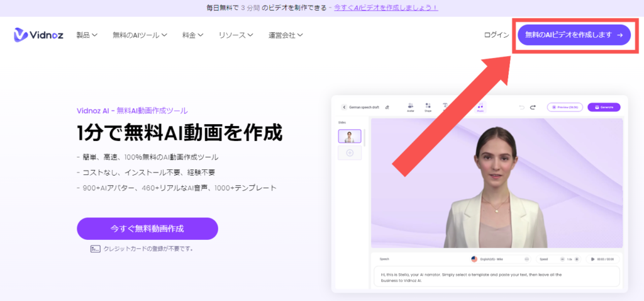Click the Preview button in editor

point(565,107)
